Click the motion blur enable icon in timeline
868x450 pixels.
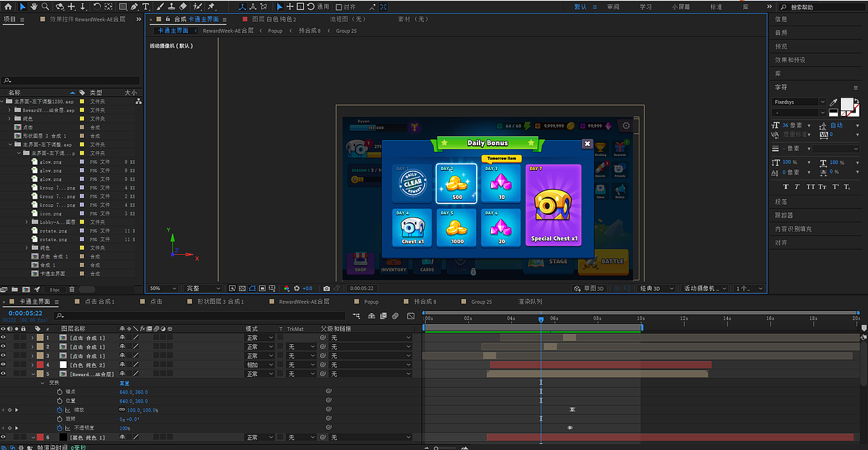pos(395,316)
